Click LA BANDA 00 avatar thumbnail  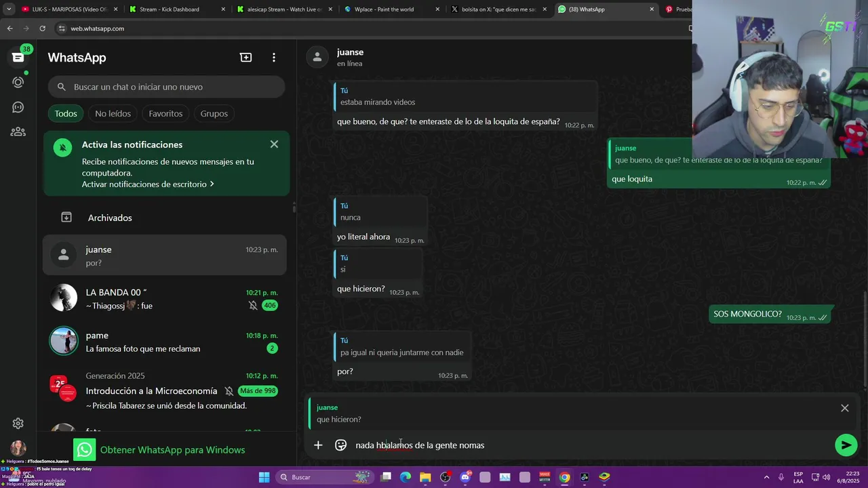point(64,298)
